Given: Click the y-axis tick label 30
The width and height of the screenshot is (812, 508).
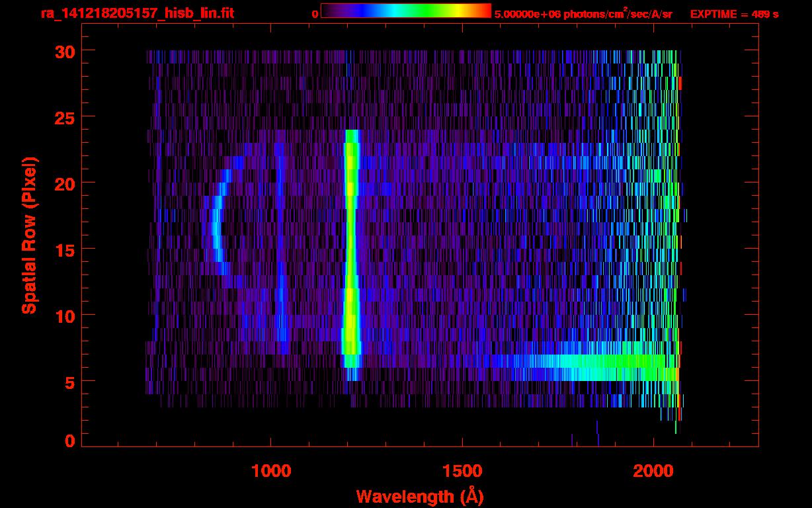Looking at the screenshot, I should pos(64,51).
